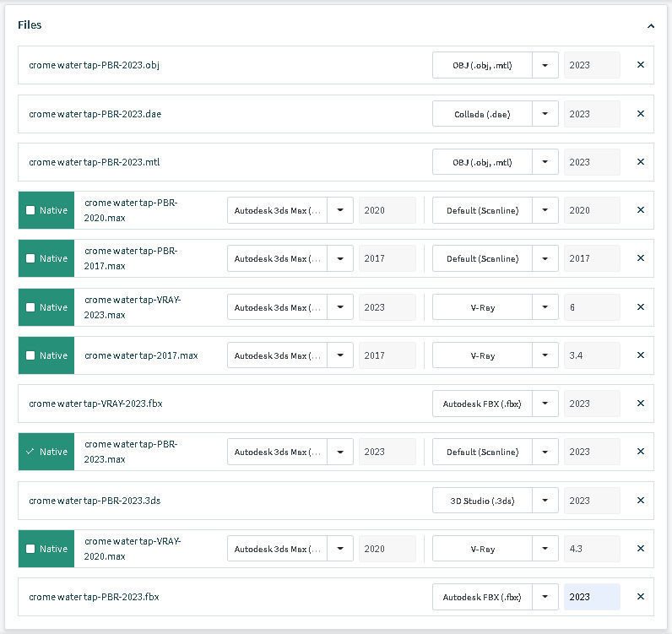Remove the crome water tap-VRAY-2023.fbx file
672x634 pixels.
point(640,404)
